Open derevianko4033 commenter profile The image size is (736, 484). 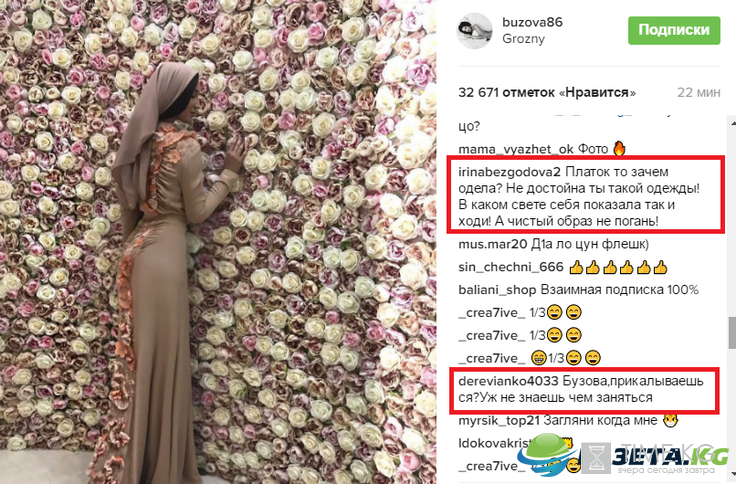coord(508,381)
